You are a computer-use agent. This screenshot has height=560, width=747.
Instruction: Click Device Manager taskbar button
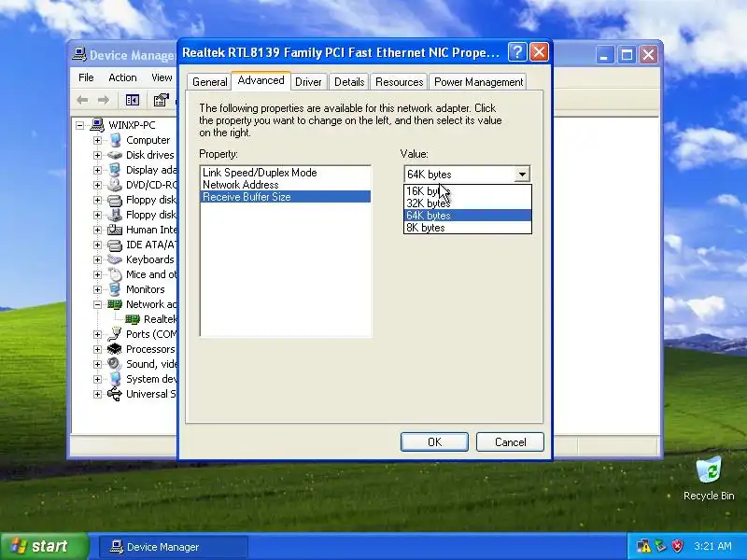174,547
